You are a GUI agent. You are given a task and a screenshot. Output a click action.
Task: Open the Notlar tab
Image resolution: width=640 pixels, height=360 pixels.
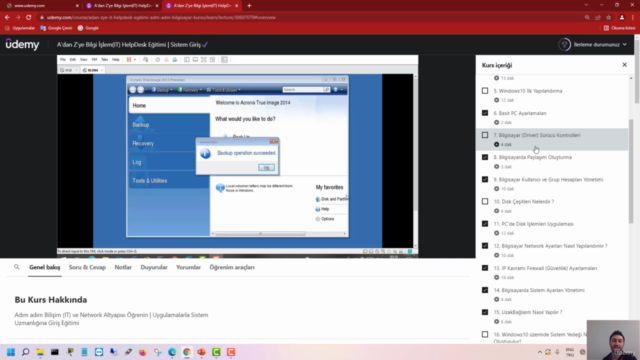[123, 267]
